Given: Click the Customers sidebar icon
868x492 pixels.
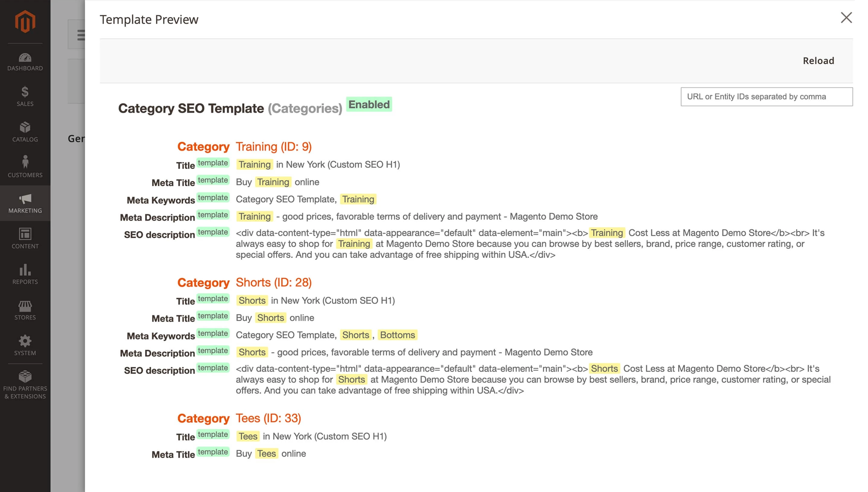Looking at the screenshot, I should (x=25, y=166).
